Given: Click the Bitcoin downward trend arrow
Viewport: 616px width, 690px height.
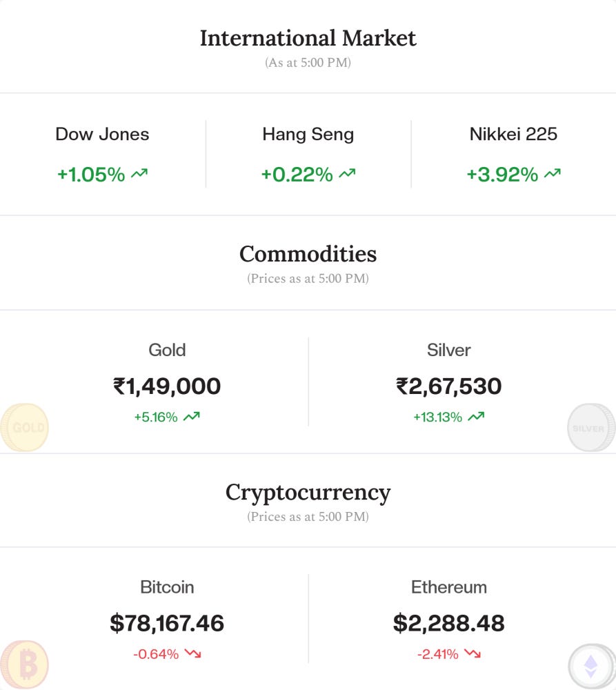Looking at the screenshot, I should [x=192, y=653].
